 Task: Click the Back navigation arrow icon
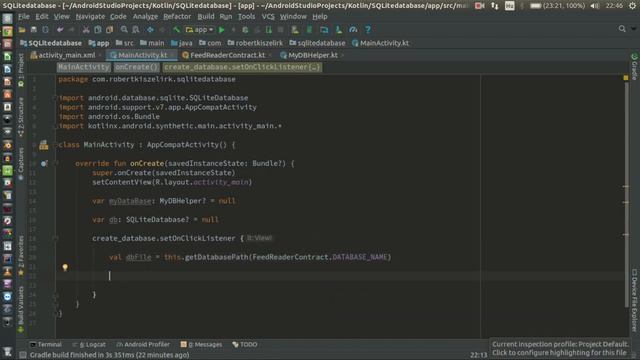click(151, 30)
